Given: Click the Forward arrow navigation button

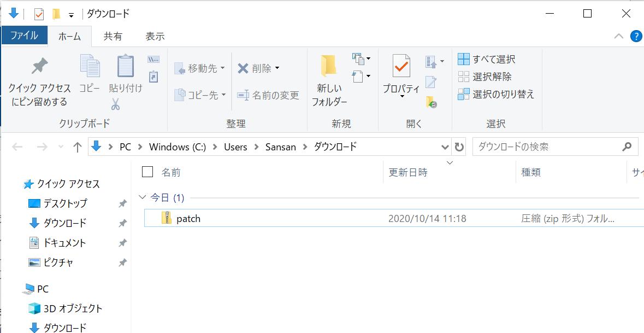Looking at the screenshot, I should [x=42, y=147].
